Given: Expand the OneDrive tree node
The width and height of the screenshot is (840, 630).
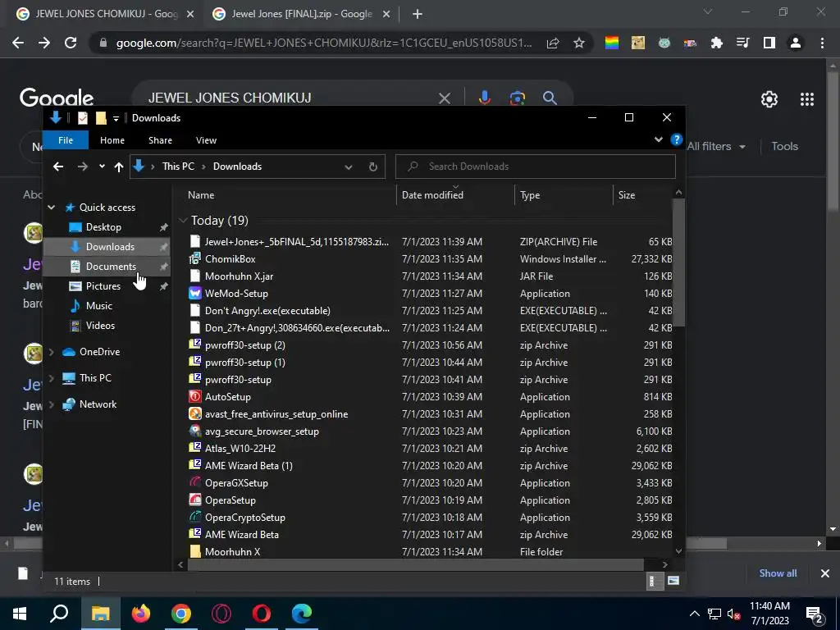Looking at the screenshot, I should 52,352.
